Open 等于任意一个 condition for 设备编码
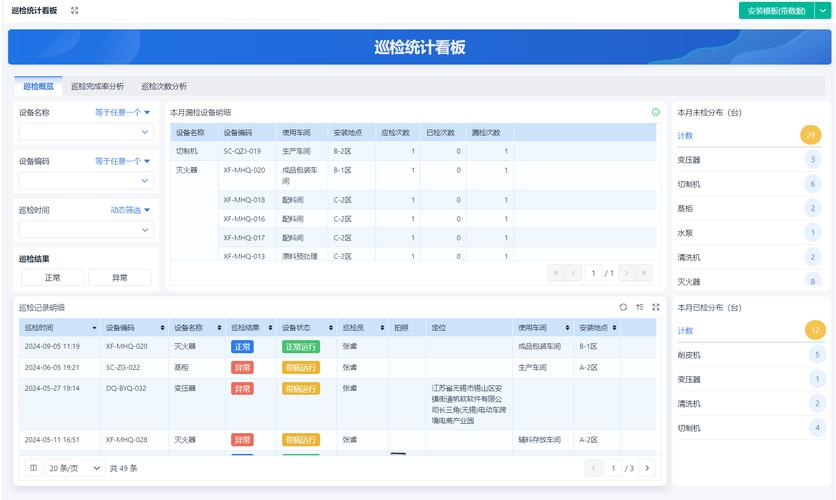The width and height of the screenshot is (836, 500). [x=122, y=161]
